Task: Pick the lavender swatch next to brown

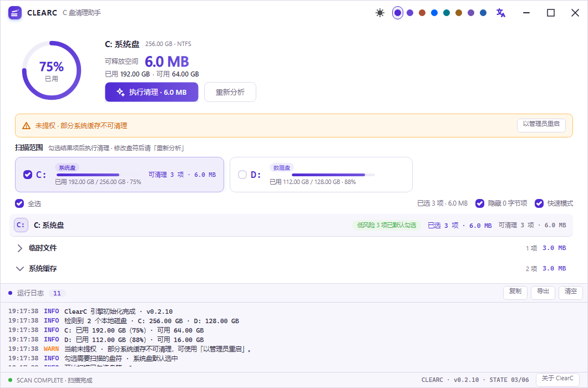Action: pos(471,13)
